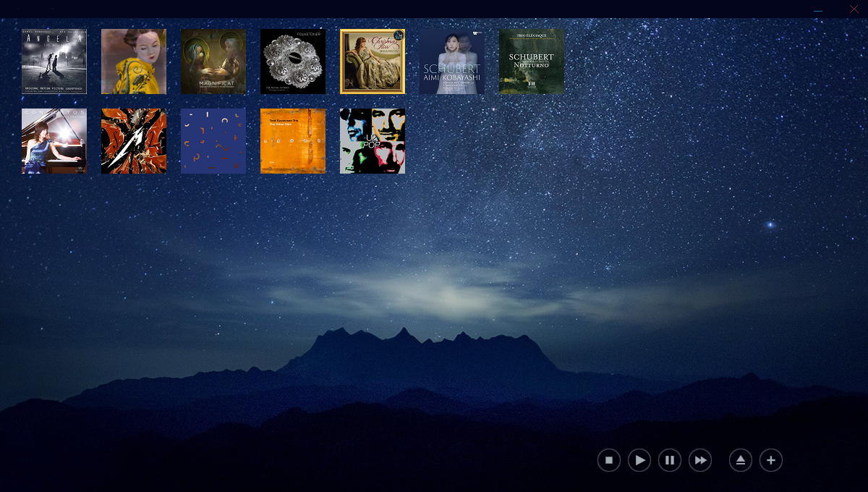Open the Angel-A soundtrack album
The width and height of the screenshot is (868, 492).
coord(54,61)
